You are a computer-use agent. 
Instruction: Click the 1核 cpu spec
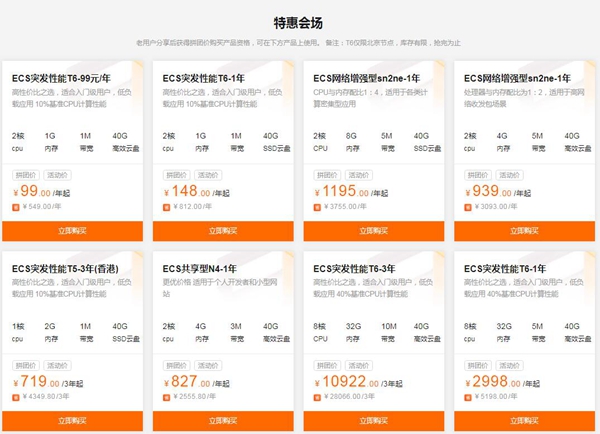tap(18, 332)
